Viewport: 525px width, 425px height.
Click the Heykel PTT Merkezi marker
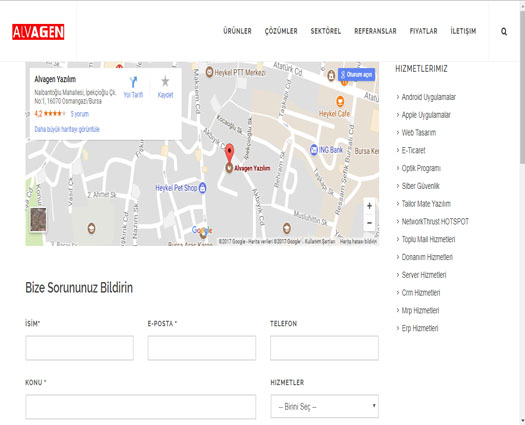tap(210, 72)
